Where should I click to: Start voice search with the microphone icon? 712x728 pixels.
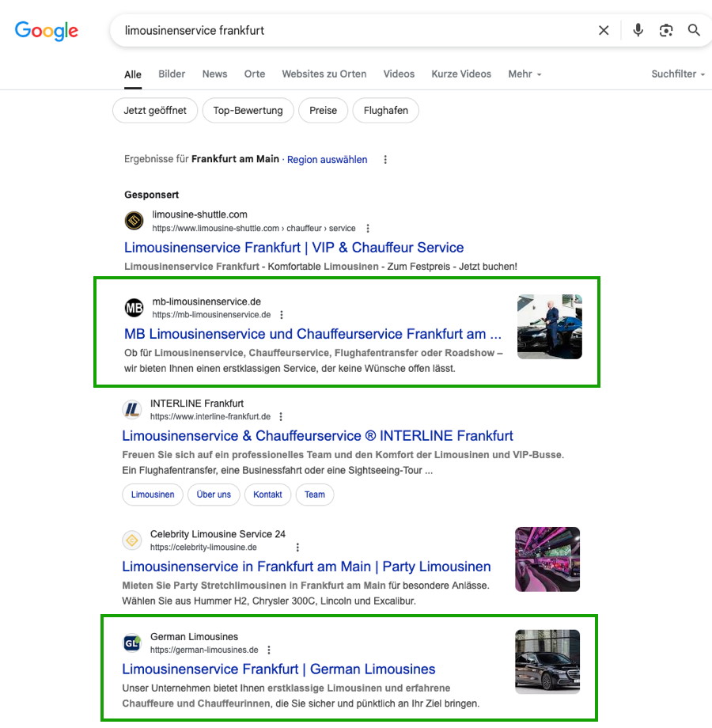pyautogui.click(x=638, y=31)
